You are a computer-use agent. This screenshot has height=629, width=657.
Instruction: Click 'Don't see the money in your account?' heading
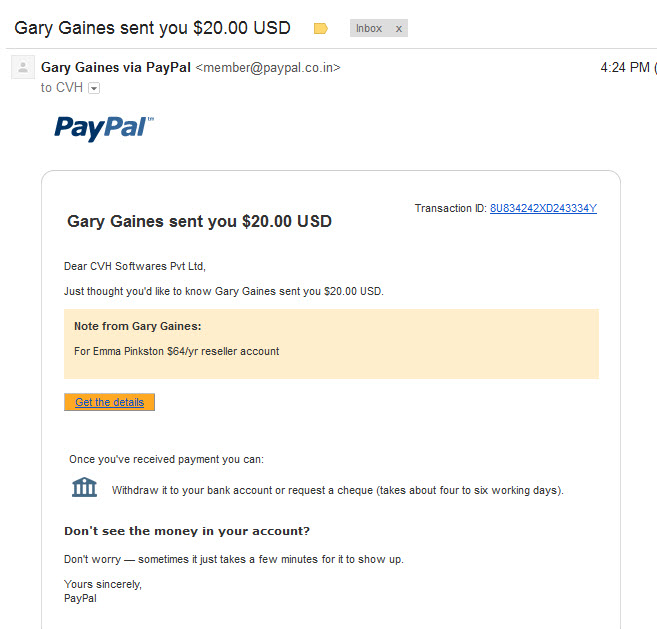187,531
